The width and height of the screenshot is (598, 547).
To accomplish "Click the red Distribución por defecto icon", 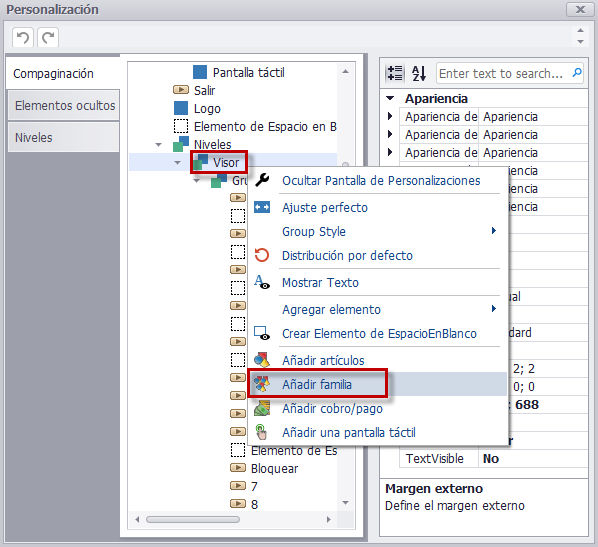I will coord(262,255).
